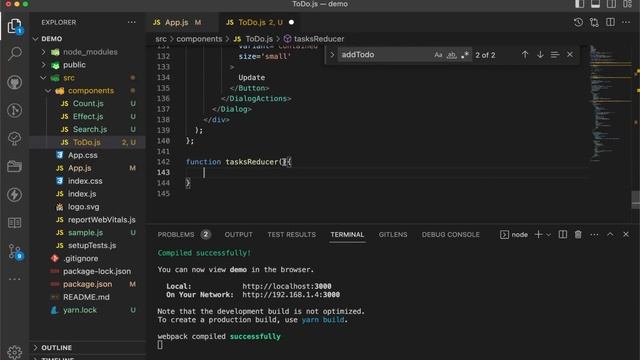This screenshot has width=640, height=360.
Task: Toggle the bottom panel layout icon
Action: (x=596, y=4)
